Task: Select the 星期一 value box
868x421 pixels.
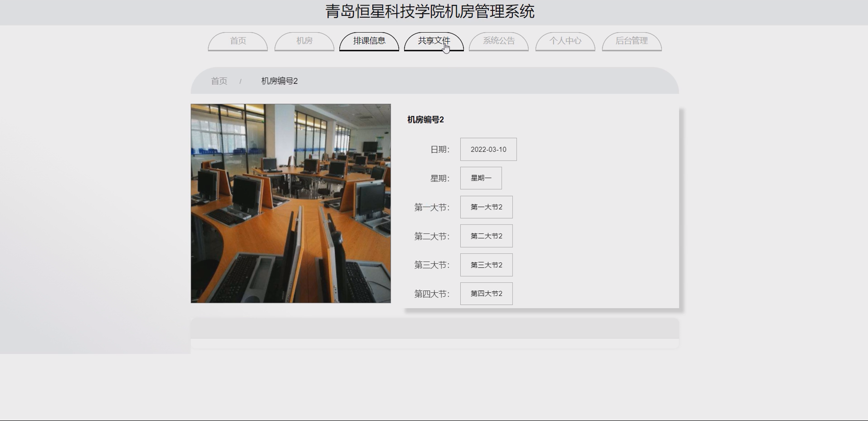Action: click(x=481, y=178)
